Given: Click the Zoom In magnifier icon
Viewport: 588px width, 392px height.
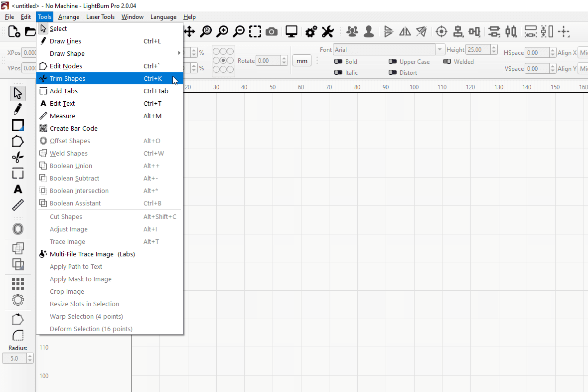Looking at the screenshot, I should pos(222,31).
